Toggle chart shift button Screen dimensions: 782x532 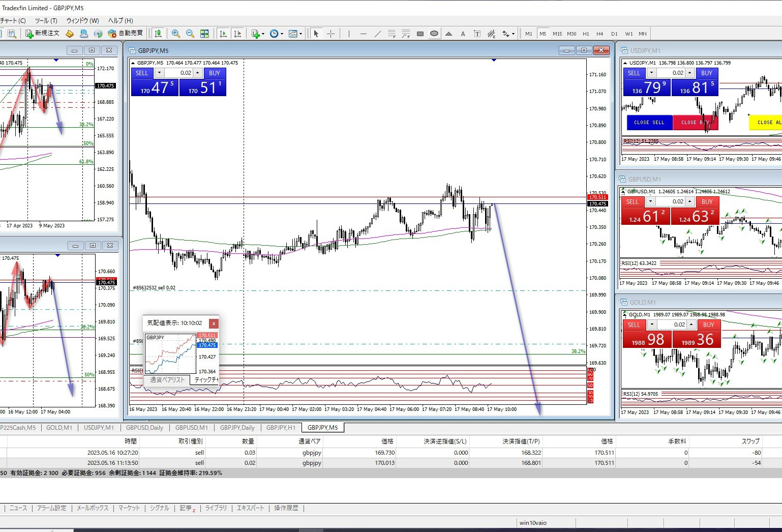point(237,34)
